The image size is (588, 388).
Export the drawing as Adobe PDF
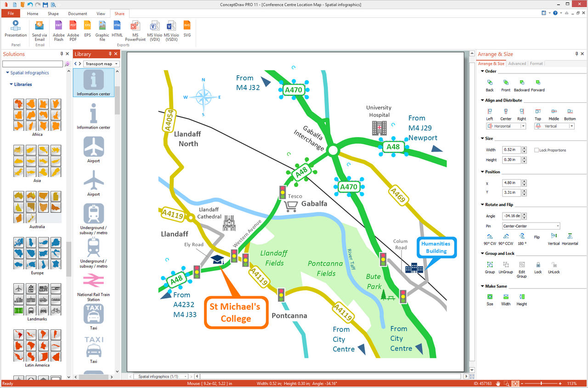click(x=73, y=31)
